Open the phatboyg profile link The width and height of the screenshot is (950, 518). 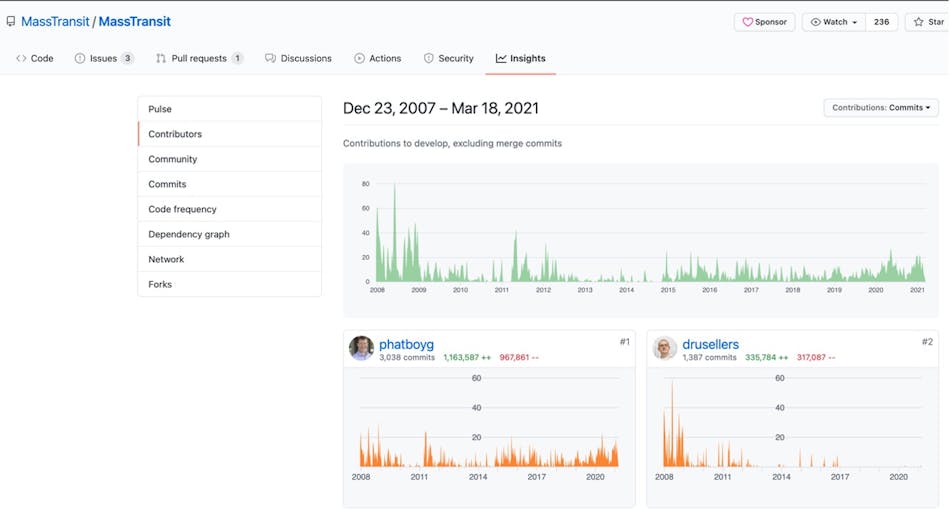[406, 344]
